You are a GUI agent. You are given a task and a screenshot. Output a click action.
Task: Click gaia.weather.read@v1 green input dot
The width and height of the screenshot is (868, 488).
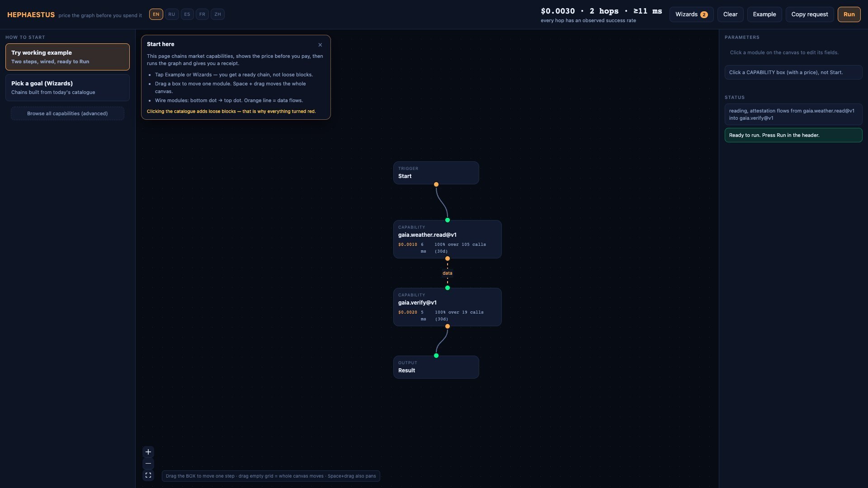(448, 220)
